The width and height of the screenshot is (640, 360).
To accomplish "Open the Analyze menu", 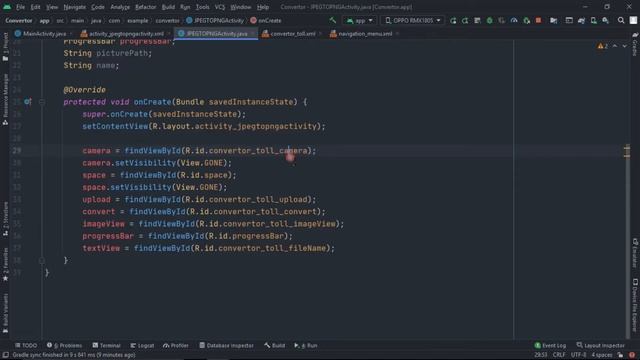I will (120, 7).
